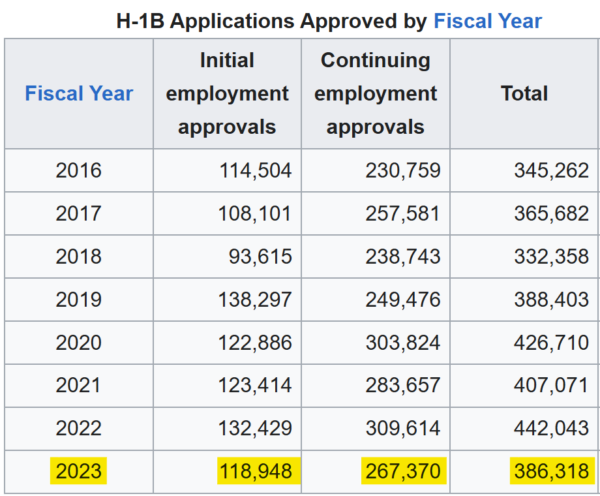600x496 pixels.
Task: Select the total '442,043'
Action: tap(551, 428)
